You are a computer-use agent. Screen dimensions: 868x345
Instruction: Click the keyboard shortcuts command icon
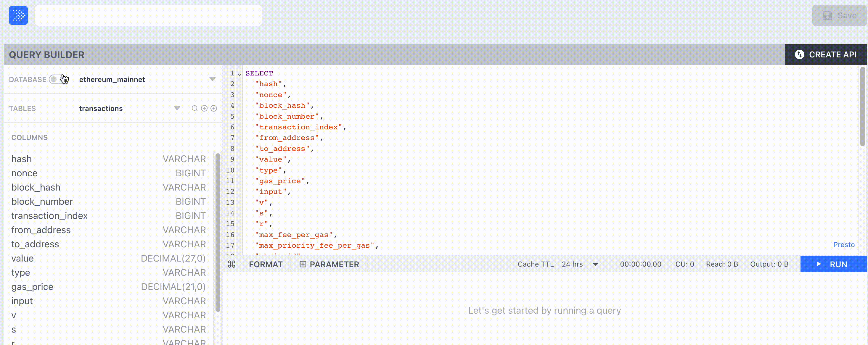tap(232, 264)
